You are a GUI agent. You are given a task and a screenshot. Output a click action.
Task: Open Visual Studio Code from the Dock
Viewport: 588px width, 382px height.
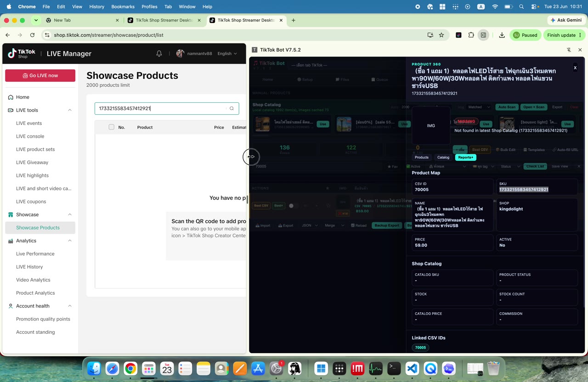click(x=413, y=368)
